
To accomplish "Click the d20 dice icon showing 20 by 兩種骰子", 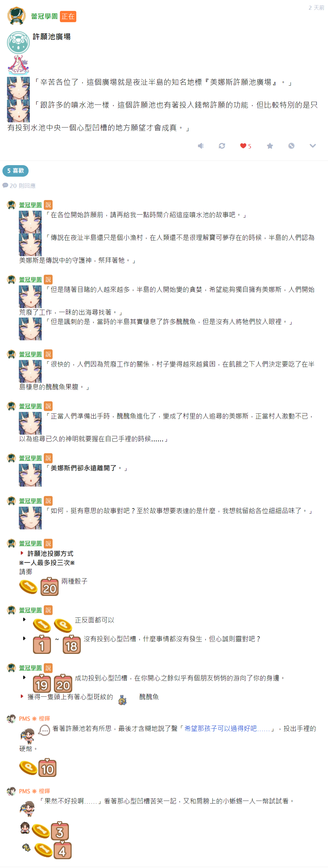I will (x=50, y=587).
